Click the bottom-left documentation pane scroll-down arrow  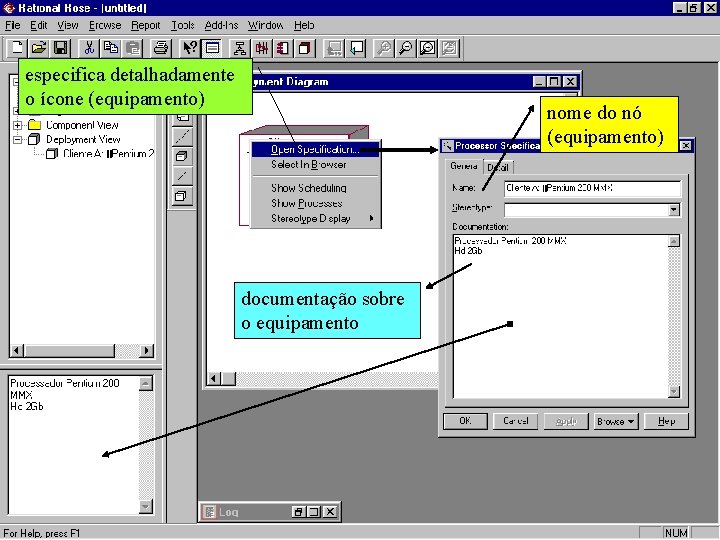pos(146,506)
